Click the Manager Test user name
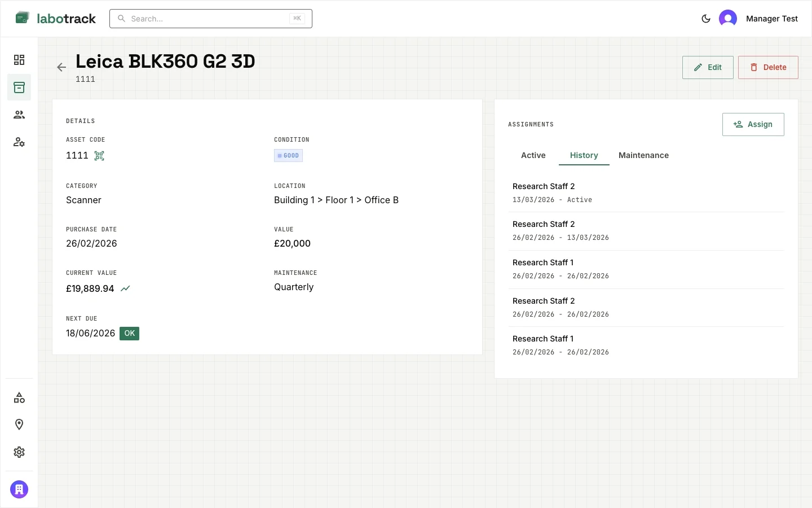The height and width of the screenshot is (508, 812). 771,19
